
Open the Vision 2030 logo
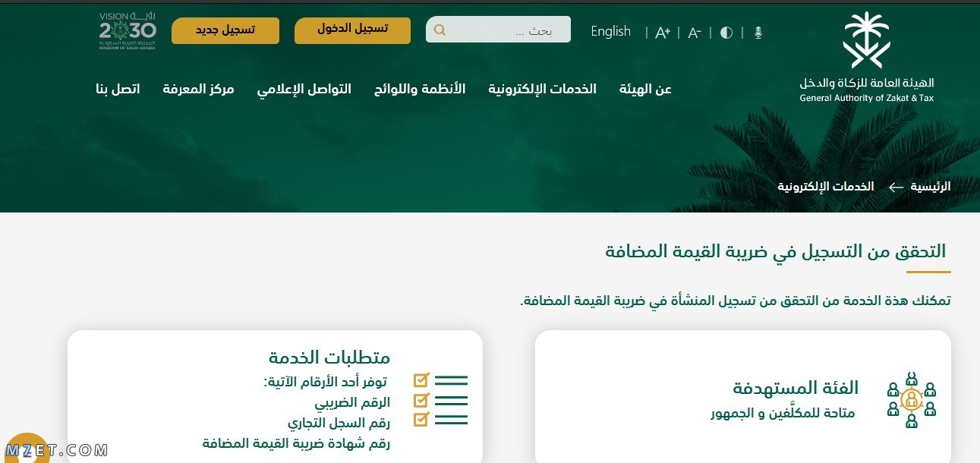click(128, 31)
